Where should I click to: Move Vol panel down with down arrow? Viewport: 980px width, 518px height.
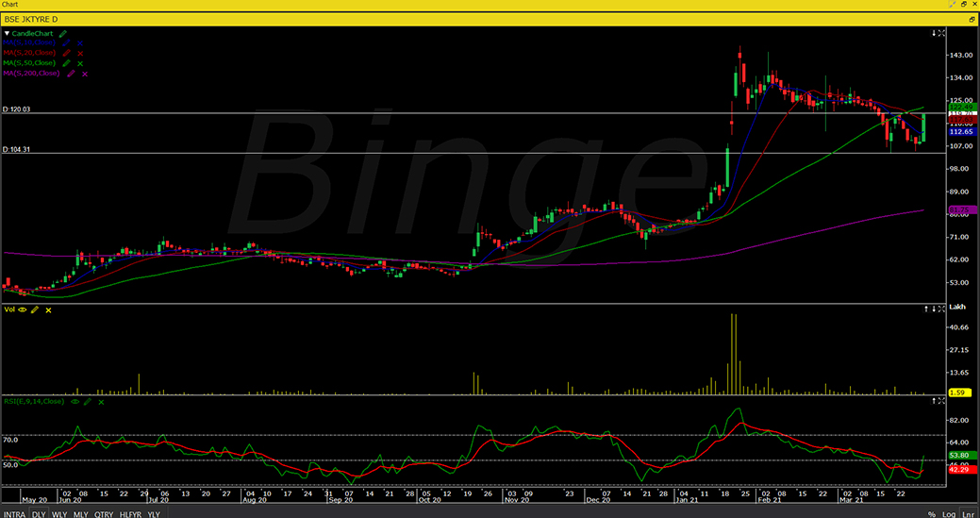click(x=934, y=309)
